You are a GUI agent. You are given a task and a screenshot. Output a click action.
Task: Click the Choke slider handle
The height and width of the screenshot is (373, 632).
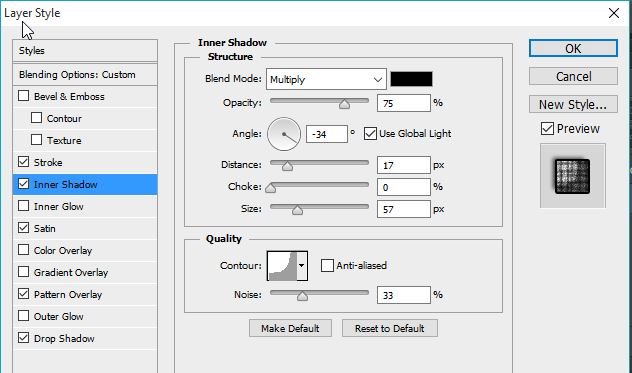click(x=270, y=188)
